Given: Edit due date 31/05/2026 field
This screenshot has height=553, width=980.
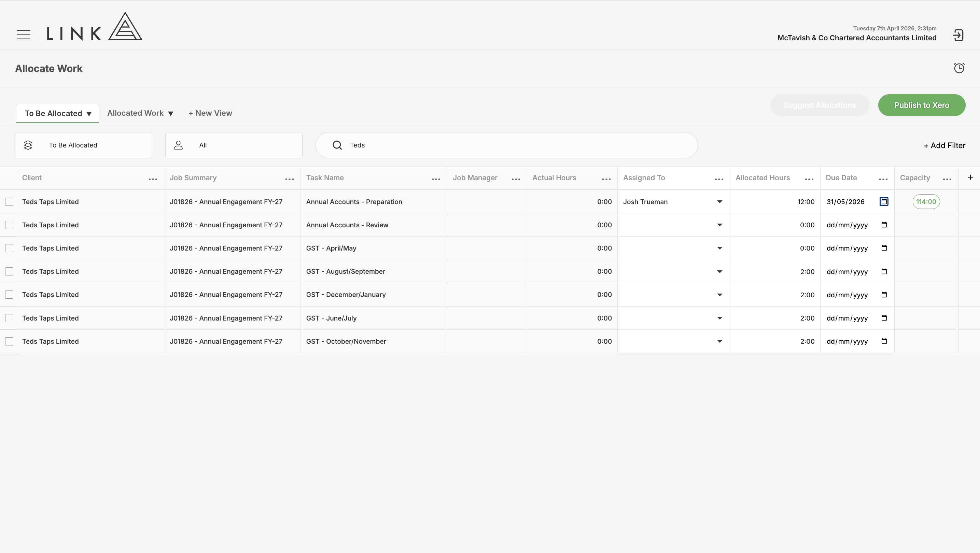Looking at the screenshot, I should click(x=845, y=202).
